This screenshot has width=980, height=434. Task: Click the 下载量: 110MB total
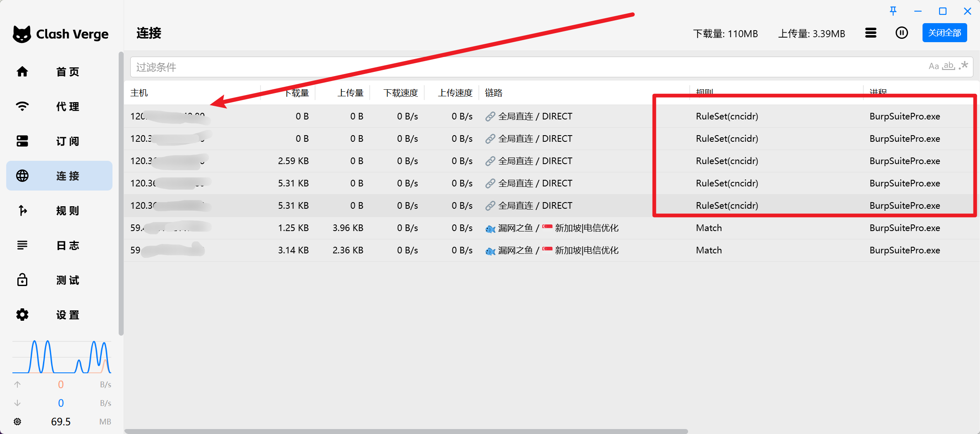tap(726, 33)
